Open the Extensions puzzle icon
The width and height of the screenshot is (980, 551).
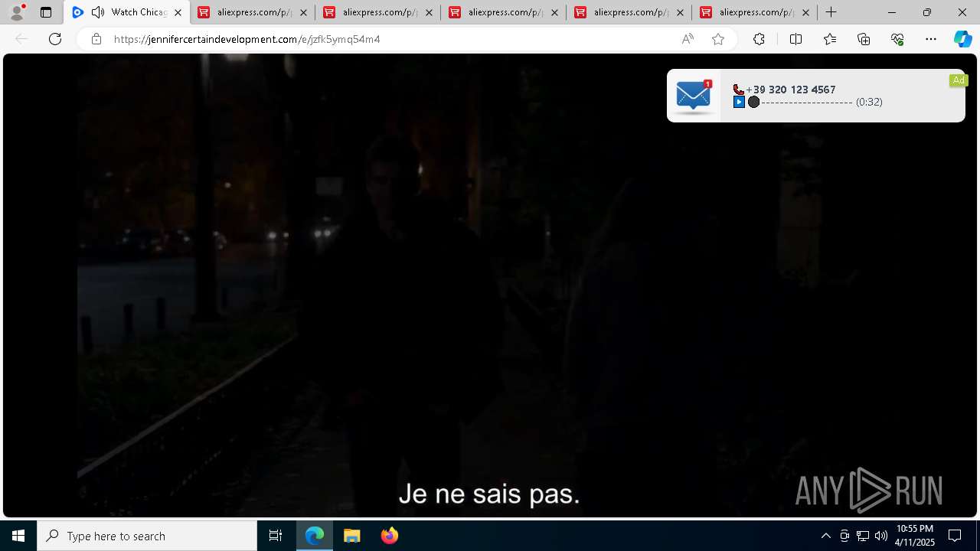[x=759, y=39]
